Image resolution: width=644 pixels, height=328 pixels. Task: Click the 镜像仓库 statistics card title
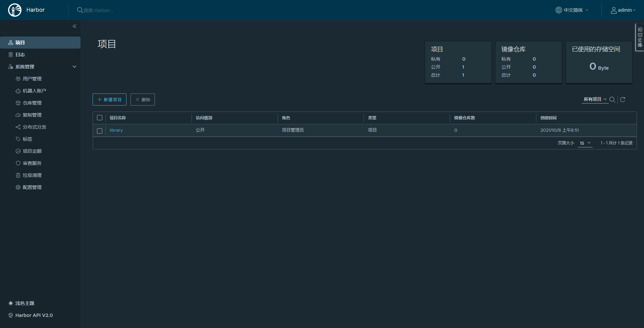(x=514, y=49)
